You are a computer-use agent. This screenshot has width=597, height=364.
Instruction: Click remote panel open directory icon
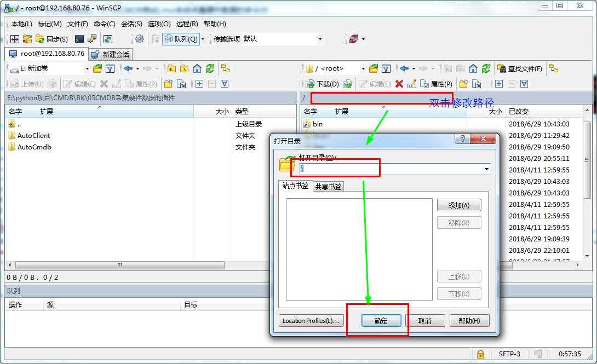pos(374,68)
